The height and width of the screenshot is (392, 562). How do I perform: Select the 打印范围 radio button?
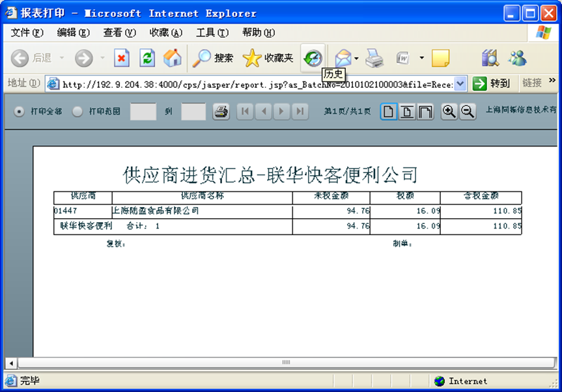[77, 111]
